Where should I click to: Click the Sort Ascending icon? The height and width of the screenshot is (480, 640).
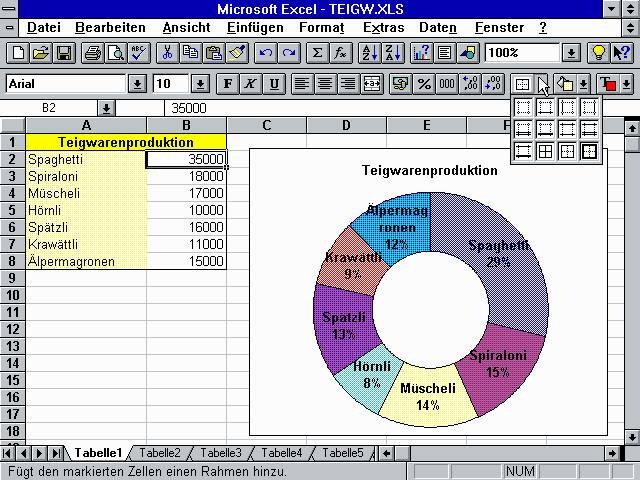tap(369, 53)
